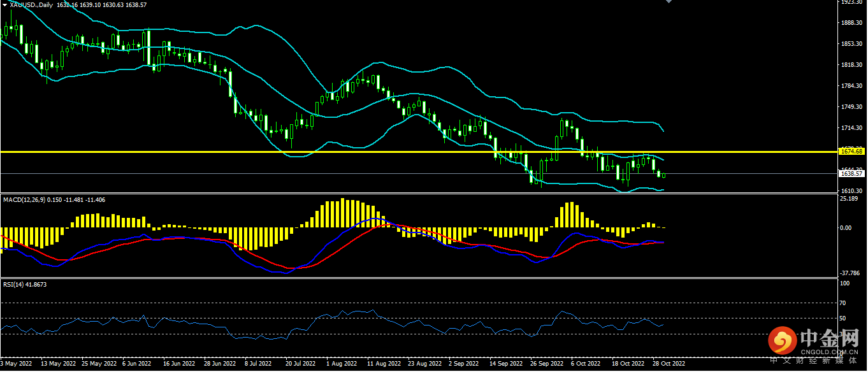The height and width of the screenshot is (372, 868).
Task: Click the CNGOLD red cloud logo
Action: 782,341
